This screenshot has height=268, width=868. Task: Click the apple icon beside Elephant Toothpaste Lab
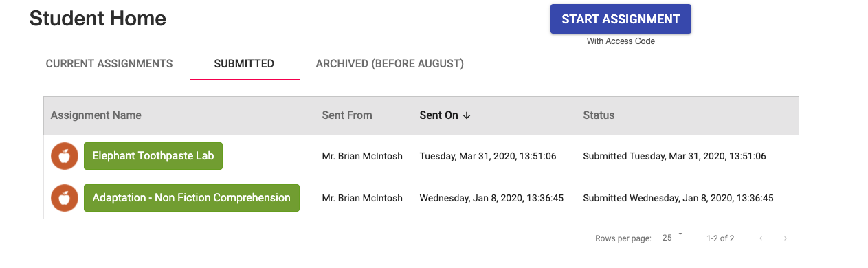(x=65, y=156)
